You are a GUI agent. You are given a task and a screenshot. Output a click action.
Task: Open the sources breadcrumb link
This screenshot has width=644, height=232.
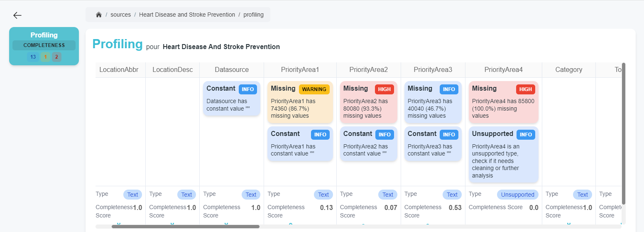120,15
